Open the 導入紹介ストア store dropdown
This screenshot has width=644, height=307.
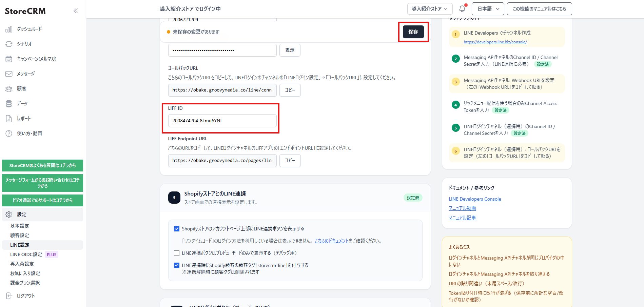point(430,9)
